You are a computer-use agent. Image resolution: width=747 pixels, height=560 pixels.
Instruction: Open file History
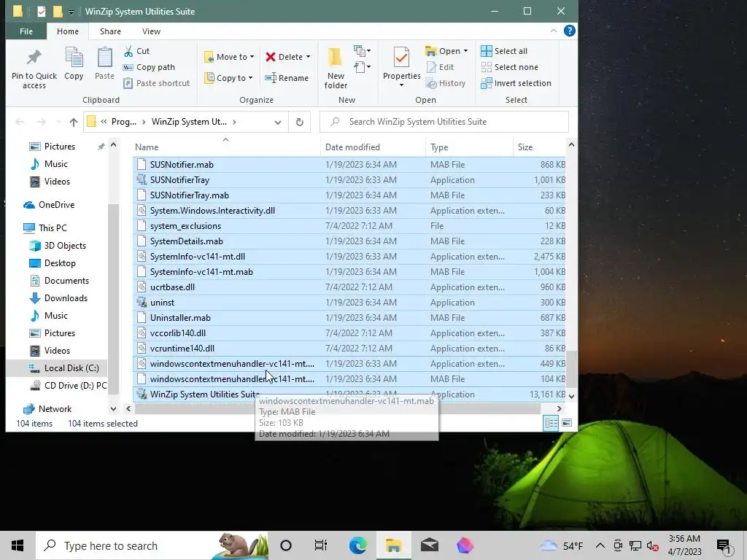[446, 83]
